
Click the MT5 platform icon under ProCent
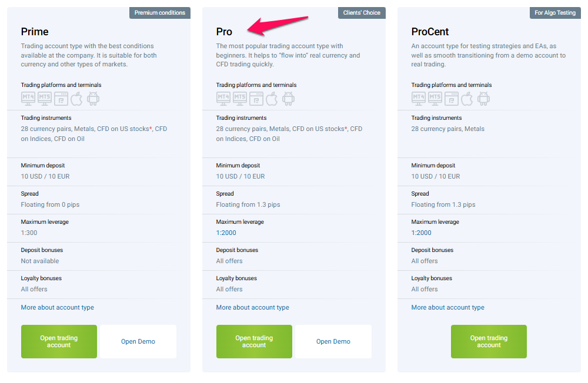435,98
